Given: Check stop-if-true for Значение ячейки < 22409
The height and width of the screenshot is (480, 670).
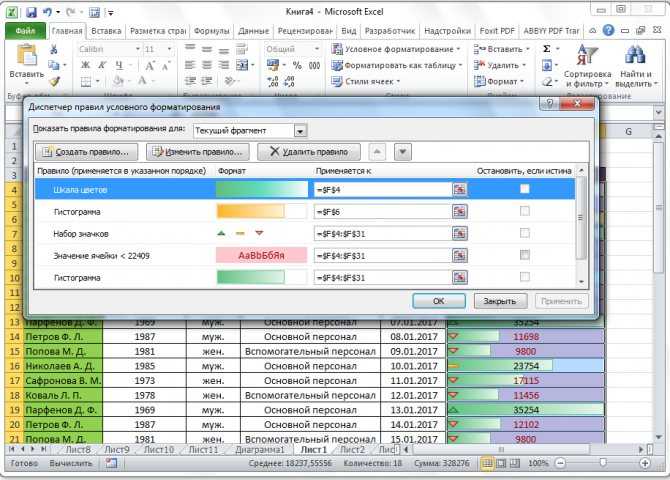Looking at the screenshot, I should coord(525,255).
